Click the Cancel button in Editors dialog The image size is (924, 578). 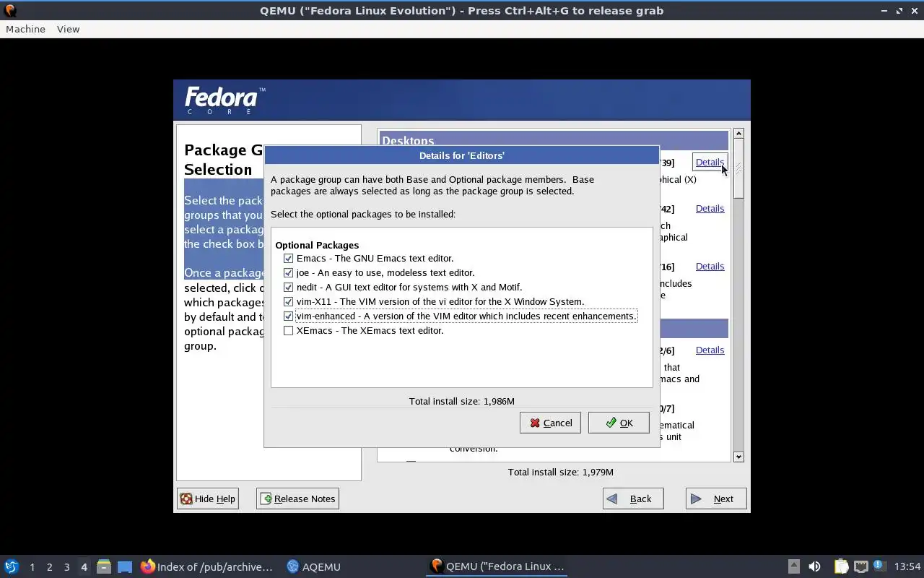[550, 423]
